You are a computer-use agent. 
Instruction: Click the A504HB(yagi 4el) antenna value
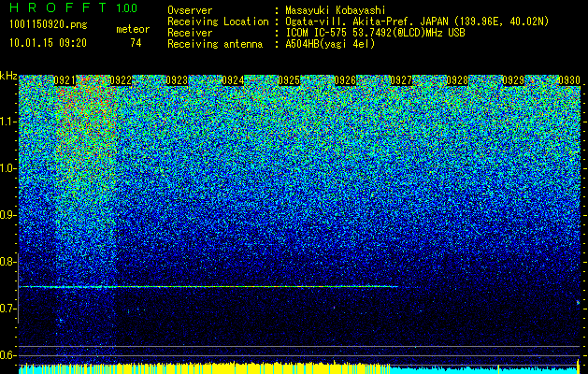pos(330,44)
